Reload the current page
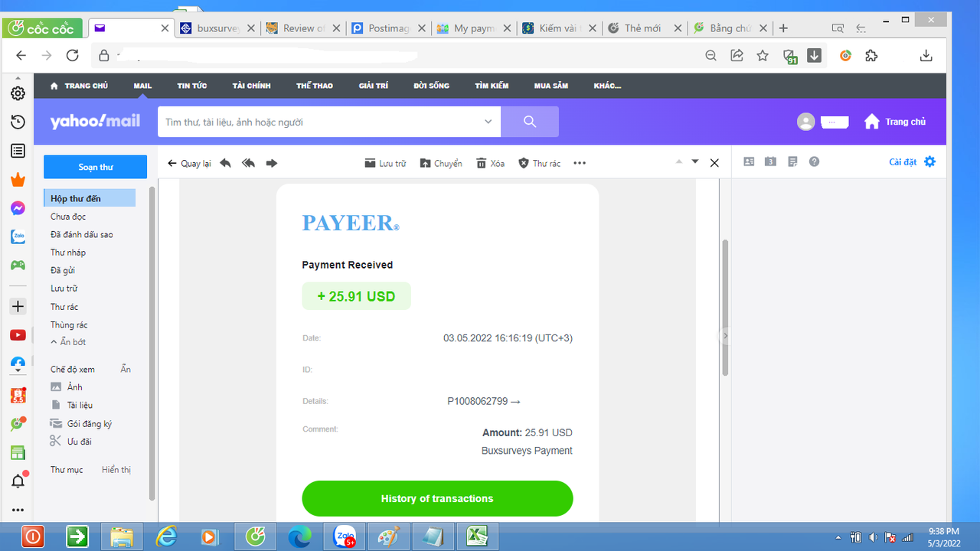The height and width of the screenshot is (551, 980). tap(73, 55)
